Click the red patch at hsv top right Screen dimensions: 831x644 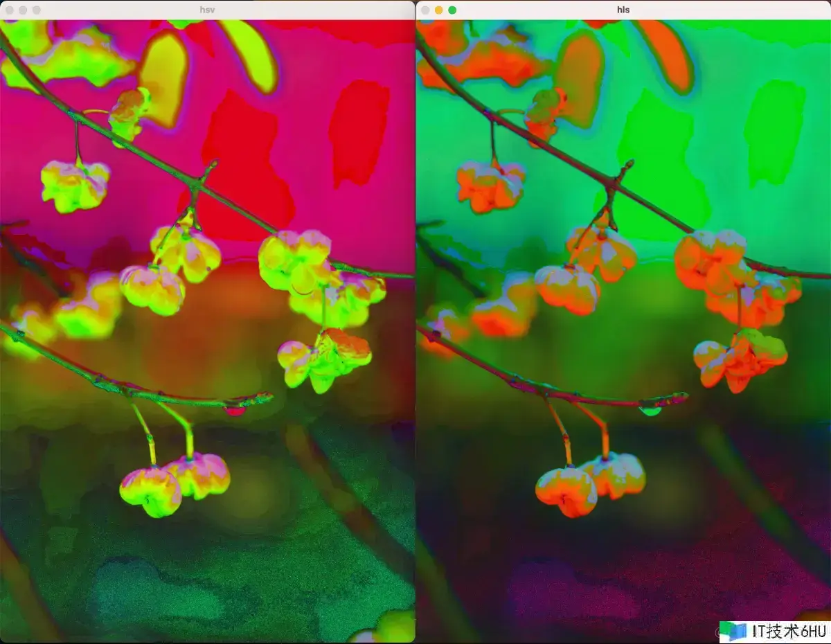tap(359, 132)
